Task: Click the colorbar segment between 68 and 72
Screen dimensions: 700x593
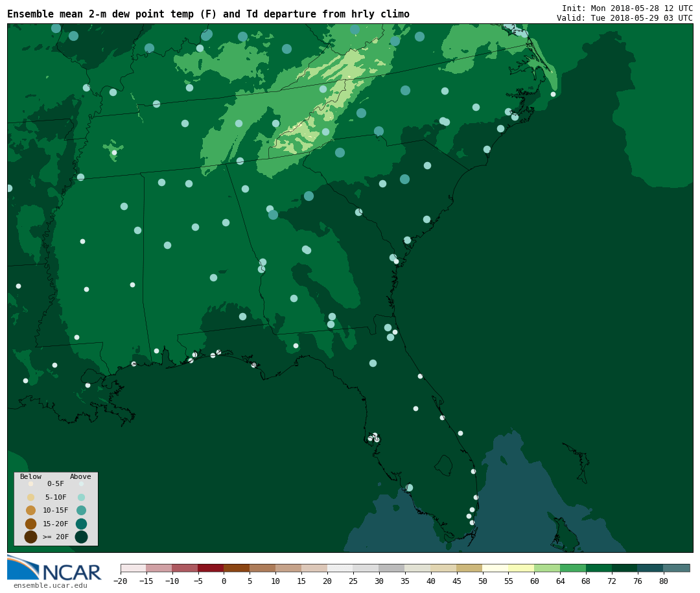Action: 599,568
